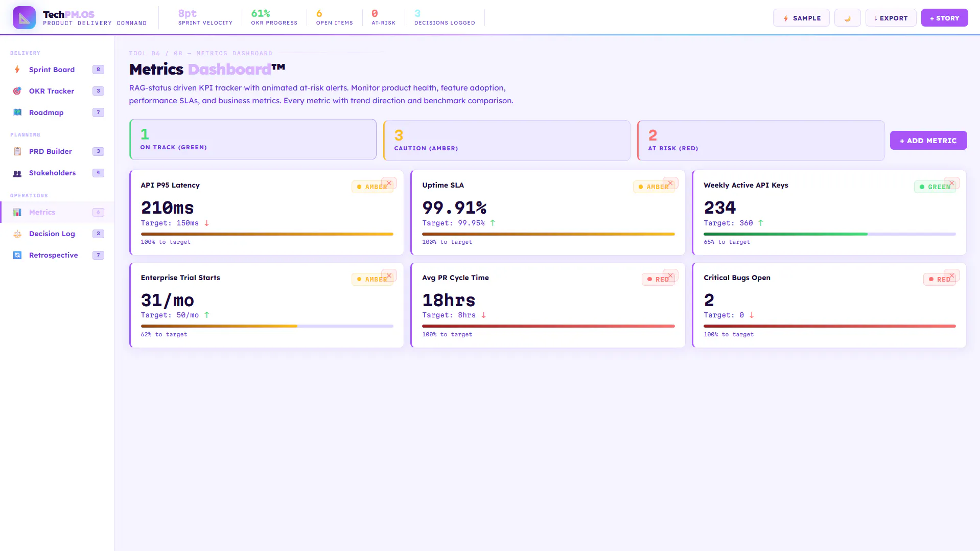980x551 pixels.
Task: Switch to the Retrospective page
Action: [x=57, y=255]
